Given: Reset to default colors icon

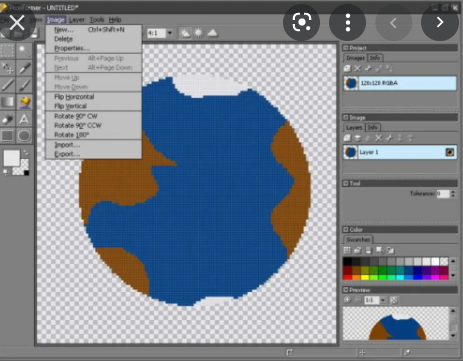Looking at the screenshot, I should 6,172.
